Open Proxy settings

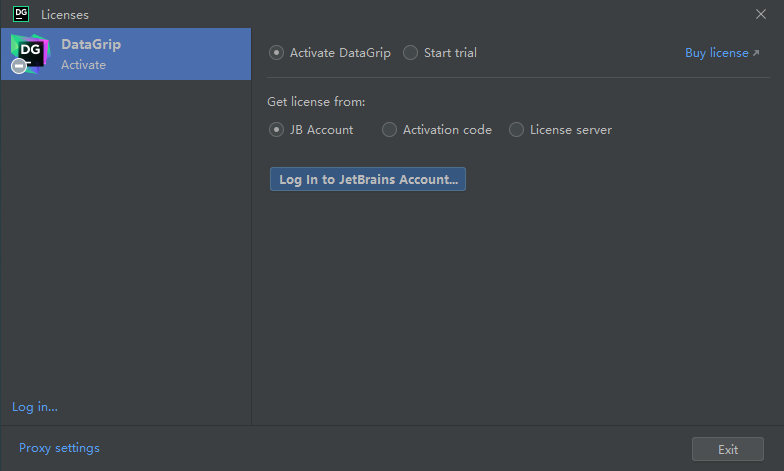[x=59, y=448]
